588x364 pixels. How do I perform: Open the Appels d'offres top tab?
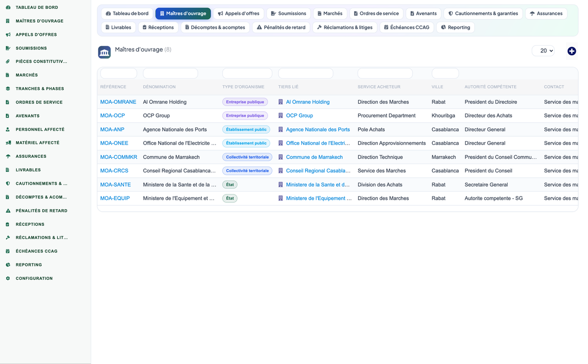pos(239,14)
